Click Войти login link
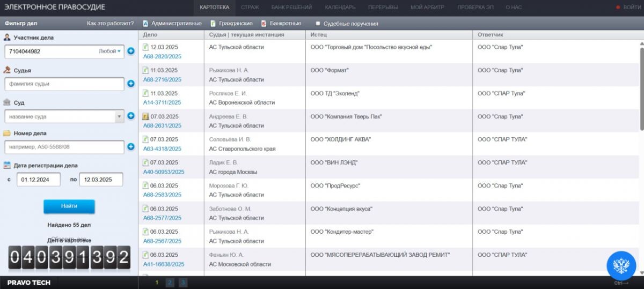The image size is (644, 289). coord(632,8)
